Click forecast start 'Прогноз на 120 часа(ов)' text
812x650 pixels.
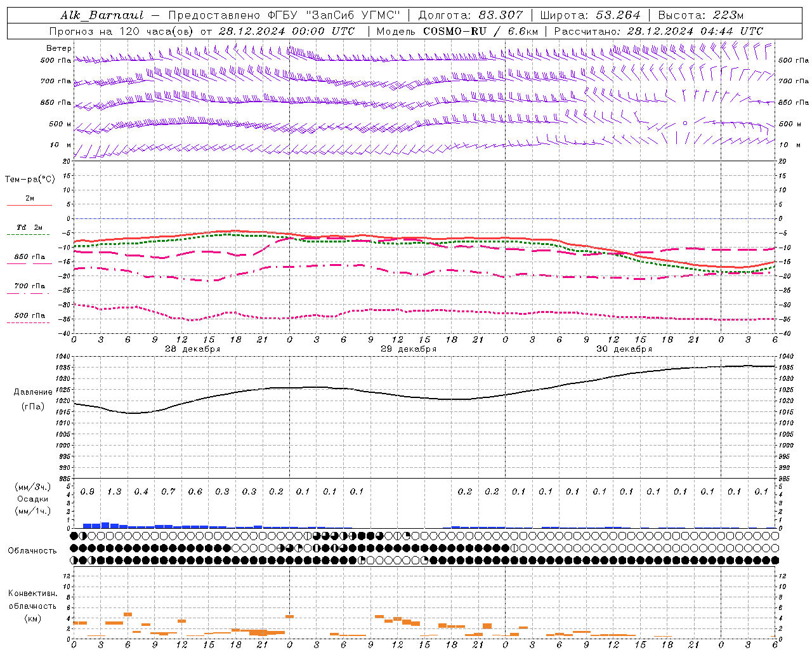click(122, 31)
